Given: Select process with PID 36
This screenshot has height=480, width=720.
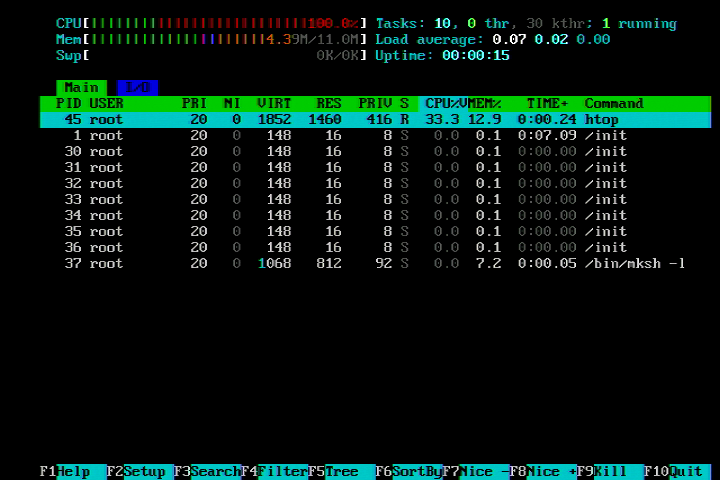Looking at the screenshot, I should pyautogui.click(x=375, y=248).
